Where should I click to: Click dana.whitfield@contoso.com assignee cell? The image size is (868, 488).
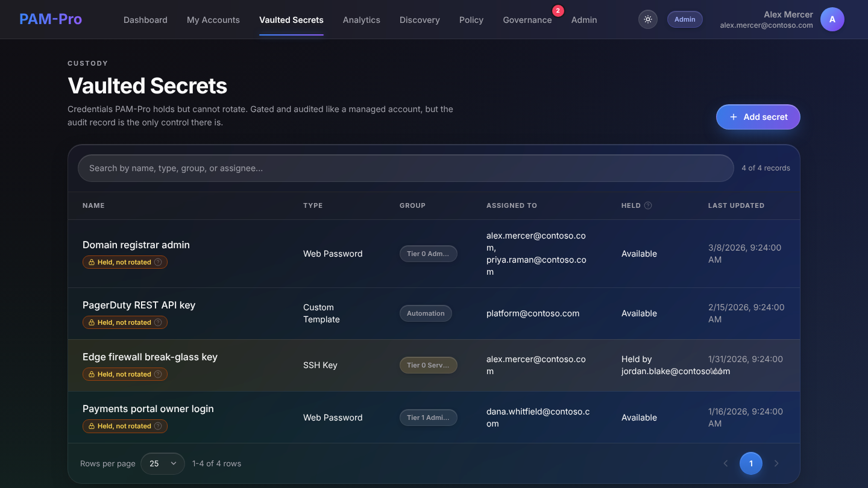538,418
